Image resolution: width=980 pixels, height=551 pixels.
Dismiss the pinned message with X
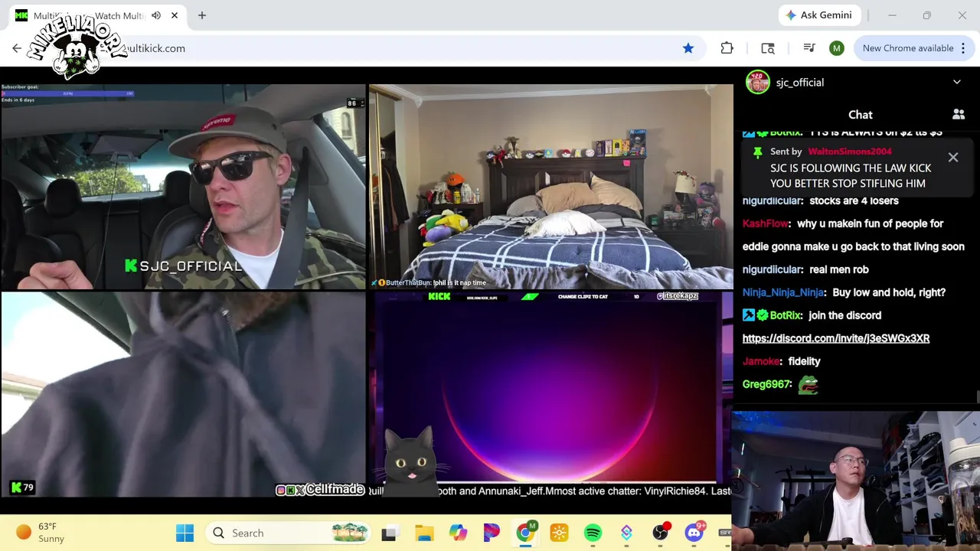click(x=953, y=158)
